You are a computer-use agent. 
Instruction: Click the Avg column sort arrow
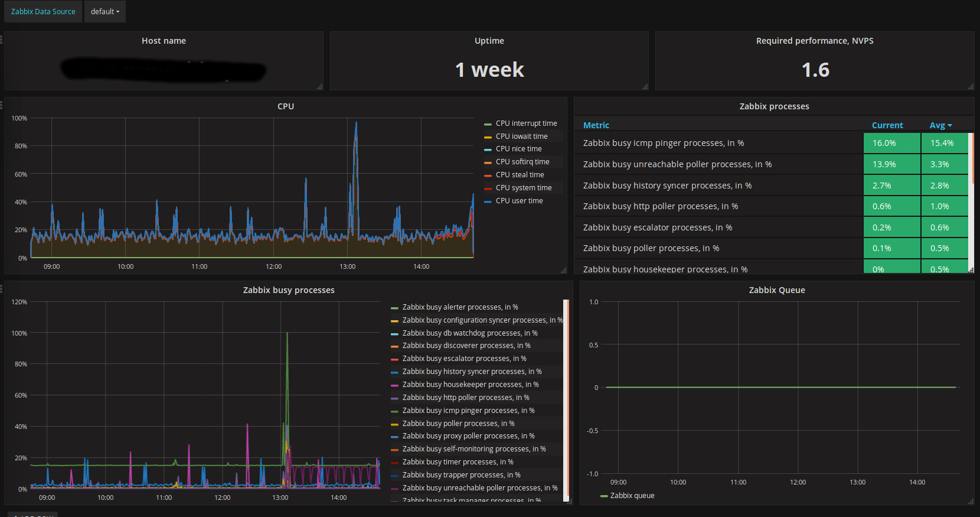click(x=950, y=125)
